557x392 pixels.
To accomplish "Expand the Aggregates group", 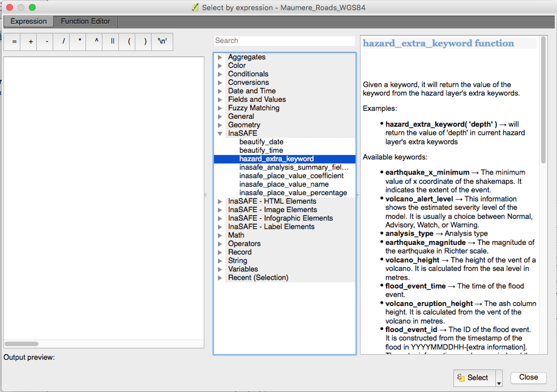I will (220, 57).
